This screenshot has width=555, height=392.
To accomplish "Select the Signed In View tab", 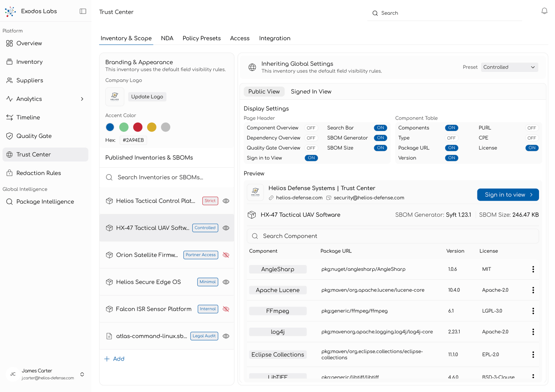I will 311,92.
